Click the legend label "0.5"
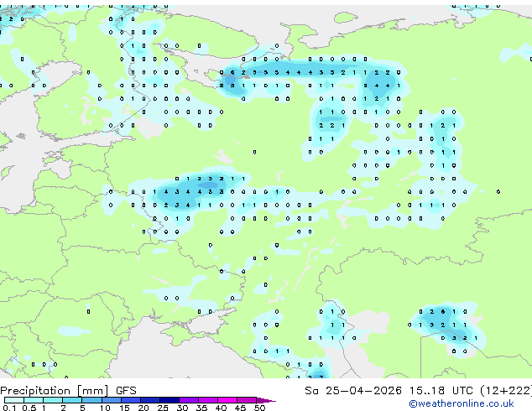The image size is (532, 411). coord(29,408)
